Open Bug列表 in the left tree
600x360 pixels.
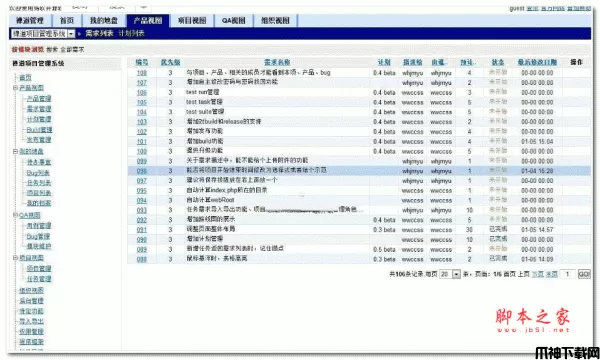click(38, 173)
